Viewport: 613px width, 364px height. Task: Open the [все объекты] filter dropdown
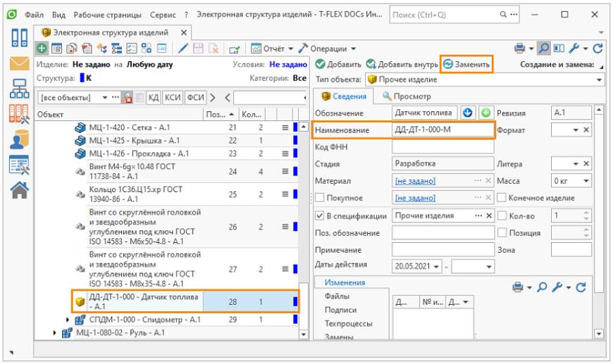(x=105, y=97)
